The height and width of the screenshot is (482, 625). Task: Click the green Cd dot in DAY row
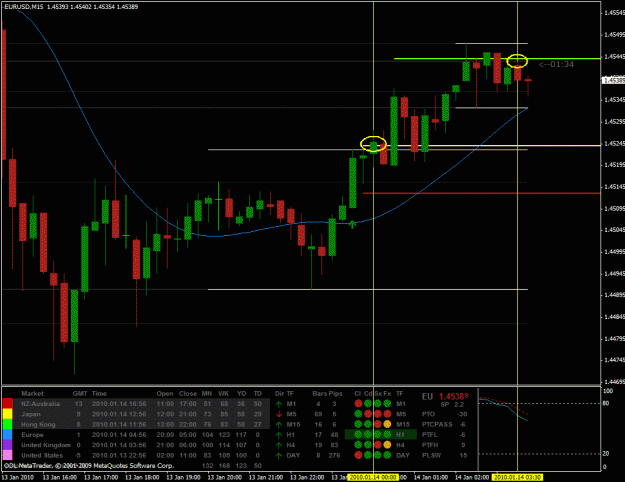tap(368, 455)
